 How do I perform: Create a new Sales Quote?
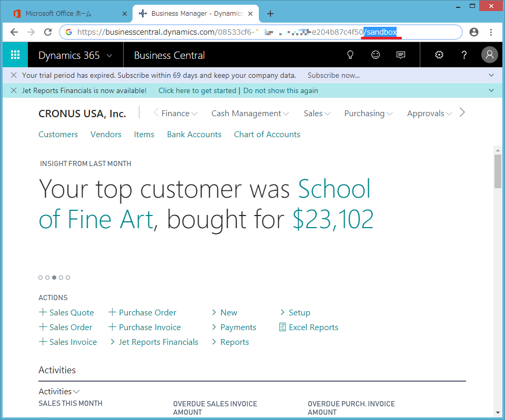[66, 313]
